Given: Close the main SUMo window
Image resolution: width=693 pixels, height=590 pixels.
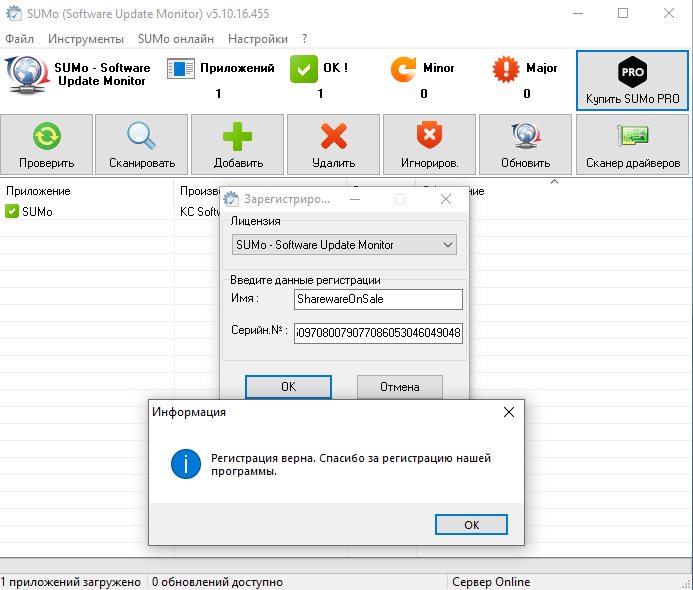Looking at the screenshot, I should 669,13.
